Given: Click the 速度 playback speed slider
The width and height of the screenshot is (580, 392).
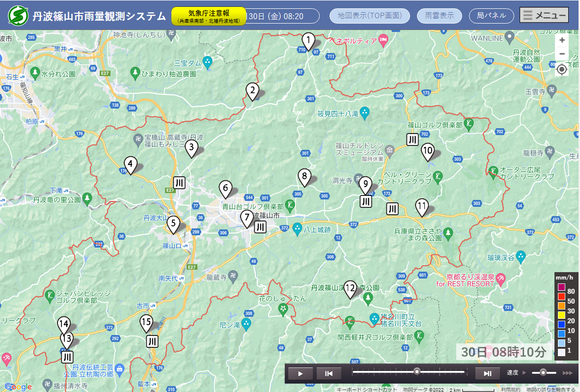Looking at the screenshot, I should click(543, 373).
